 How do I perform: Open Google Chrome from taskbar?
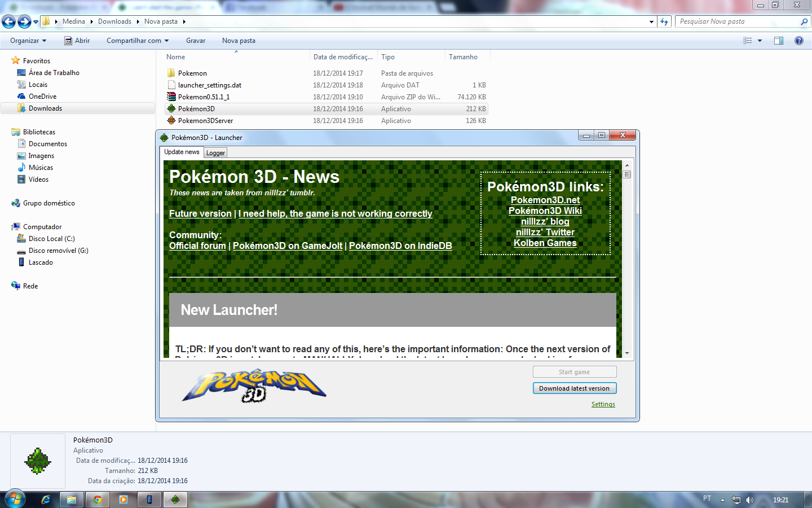[x=98, y=500]
